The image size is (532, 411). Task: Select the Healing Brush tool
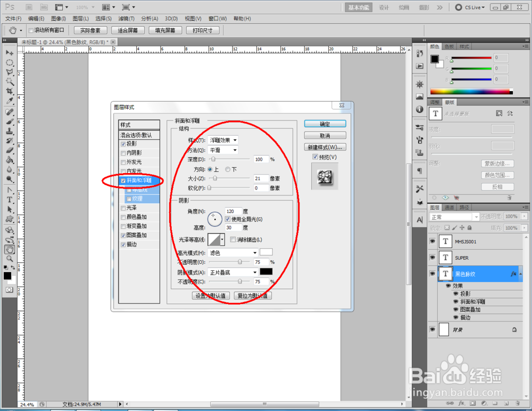click(x=10, y=112)
